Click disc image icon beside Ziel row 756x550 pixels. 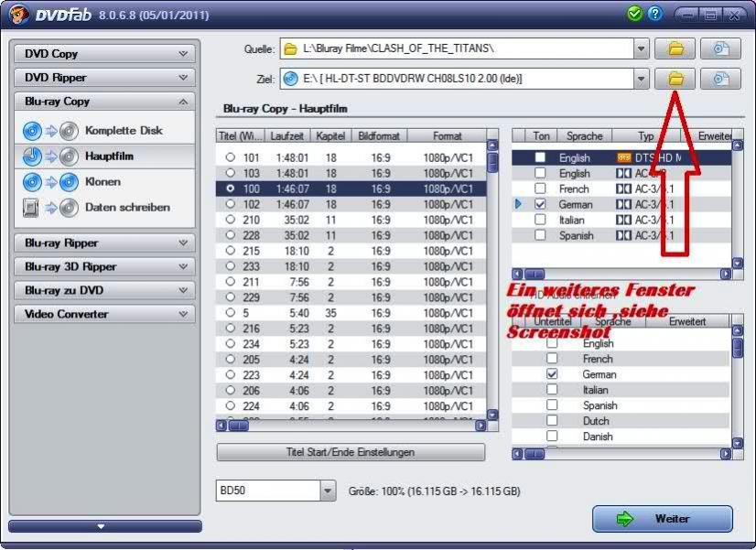pos(720,79)
